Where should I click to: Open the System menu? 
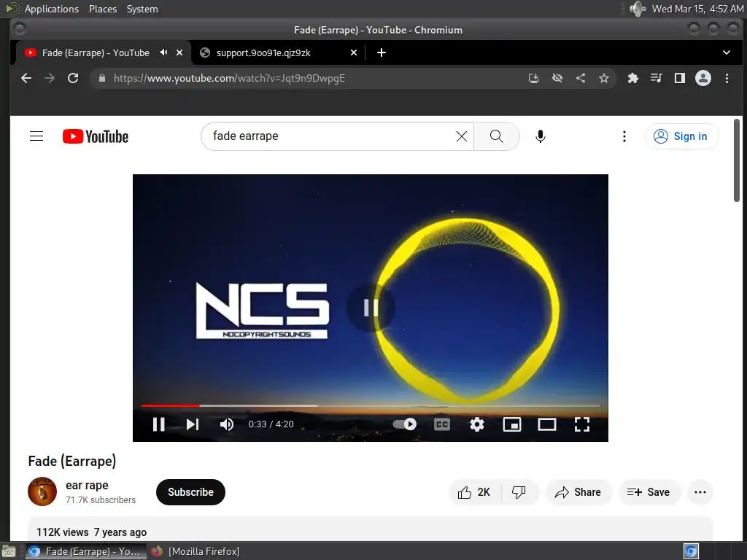(x=142, y=9)
